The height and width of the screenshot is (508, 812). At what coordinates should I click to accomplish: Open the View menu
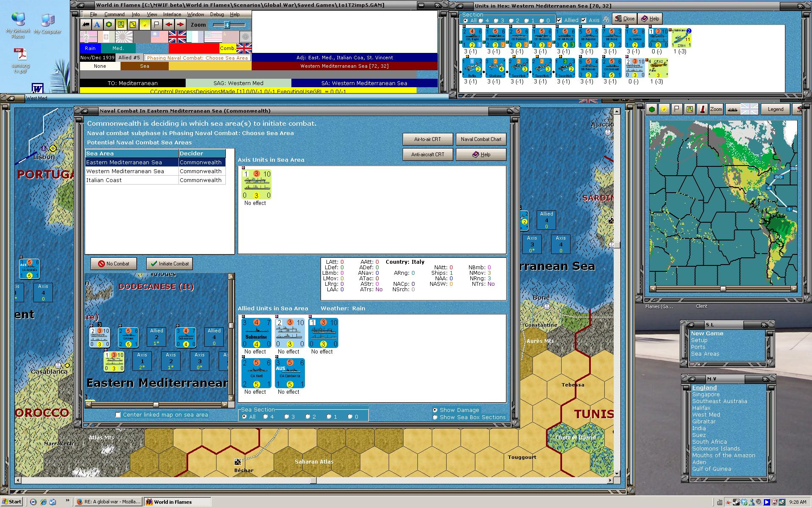152,14
